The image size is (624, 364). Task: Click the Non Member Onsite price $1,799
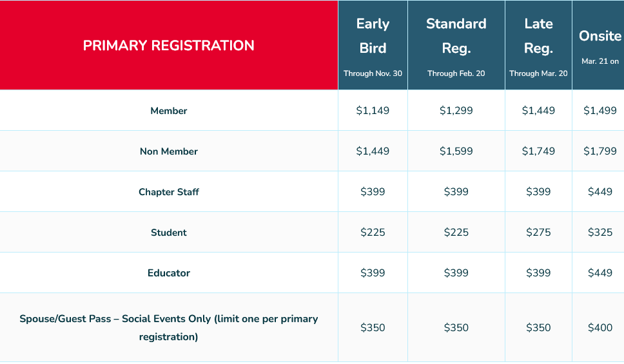pyautogui.click(x=600, y=151)
